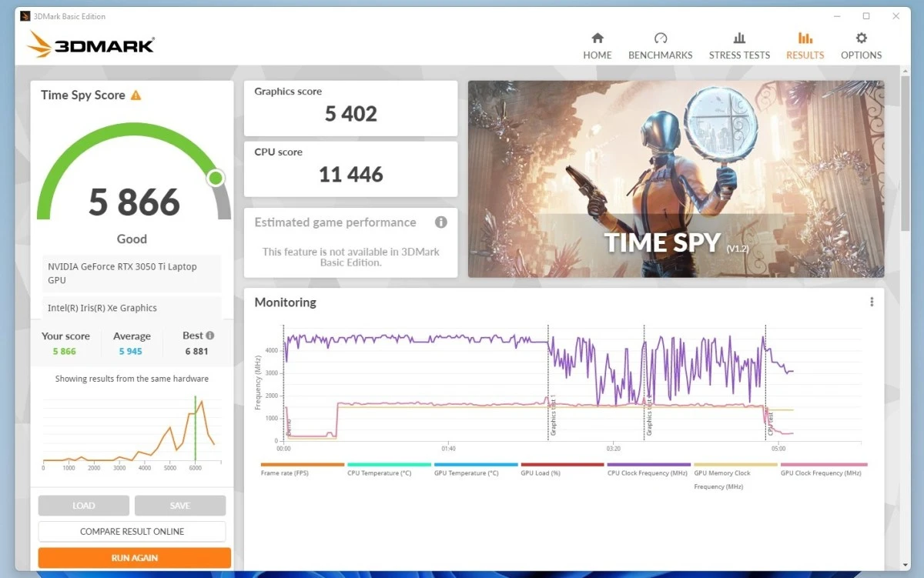Click the info icon next to Best

click(210, 336)
